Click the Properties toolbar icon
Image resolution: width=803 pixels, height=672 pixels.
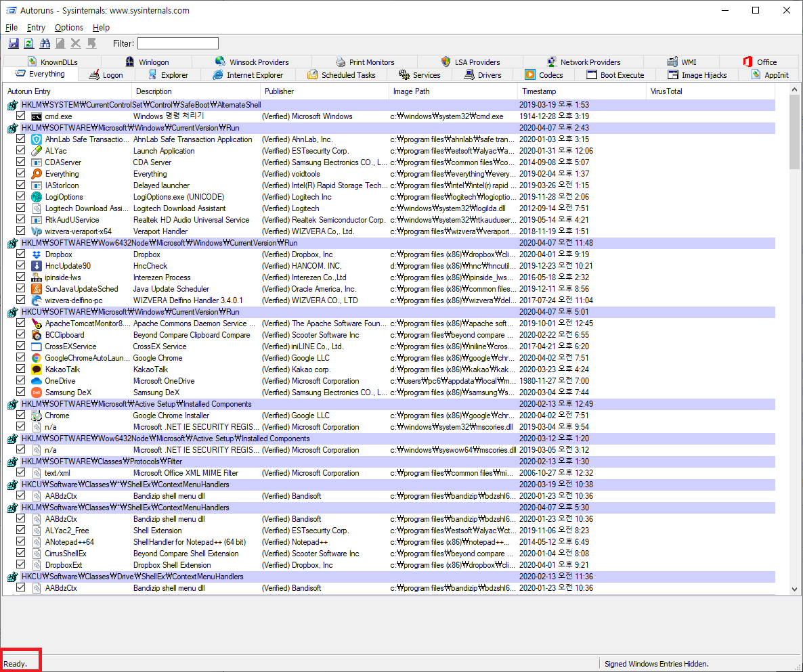tap(60, 43)
